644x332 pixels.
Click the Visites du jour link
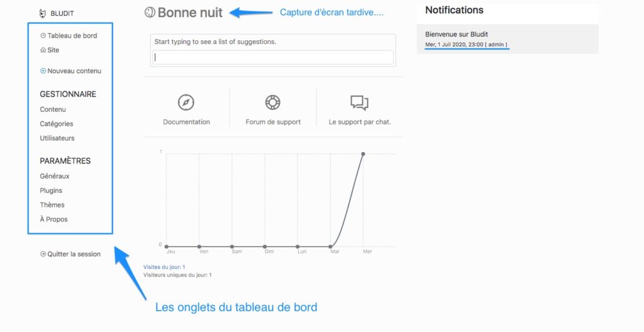coord(164,267)
